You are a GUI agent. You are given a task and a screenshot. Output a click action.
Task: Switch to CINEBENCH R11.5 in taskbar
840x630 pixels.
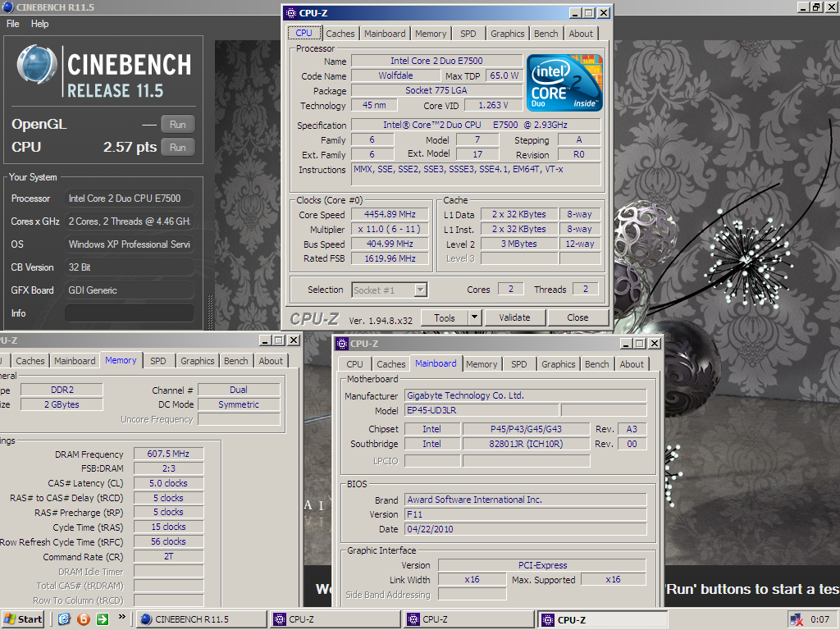[x=201, y=619]
